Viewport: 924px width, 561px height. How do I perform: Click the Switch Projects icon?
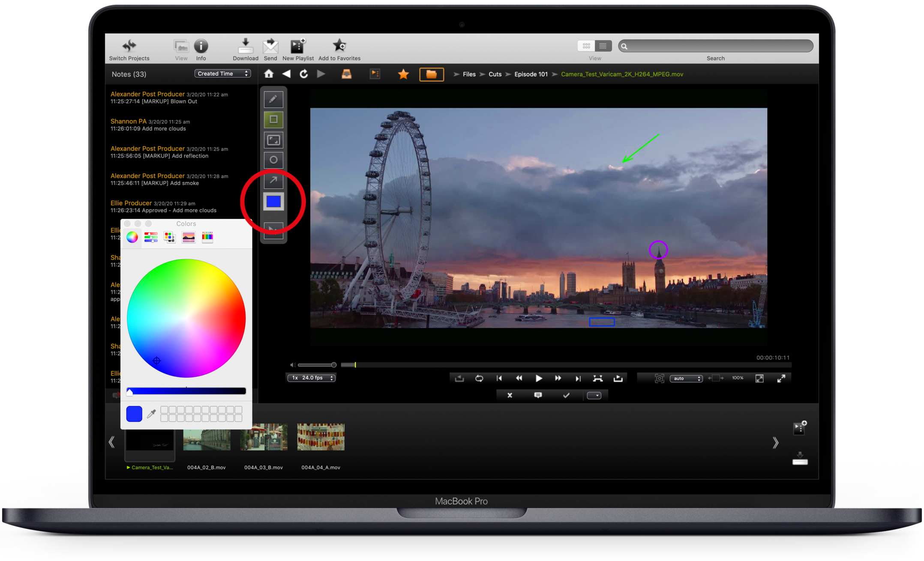click(129, 46)
